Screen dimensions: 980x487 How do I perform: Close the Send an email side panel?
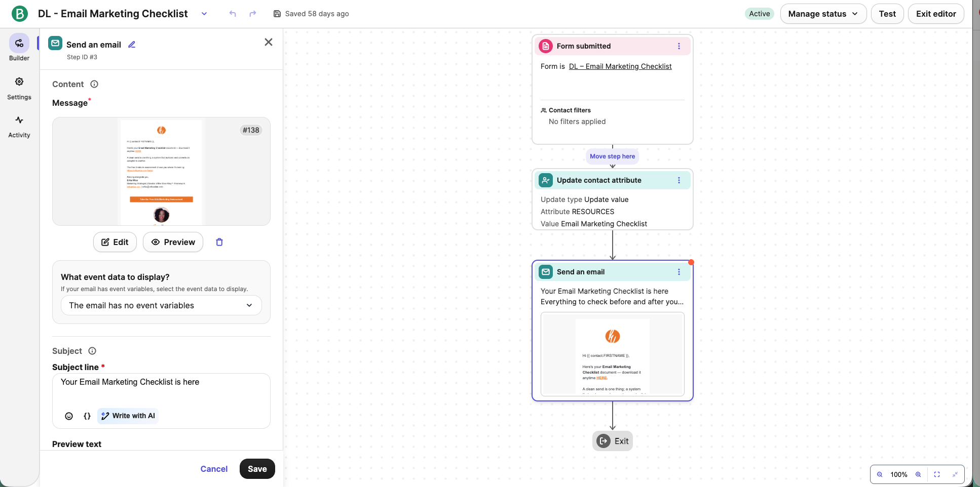point(269,42)
